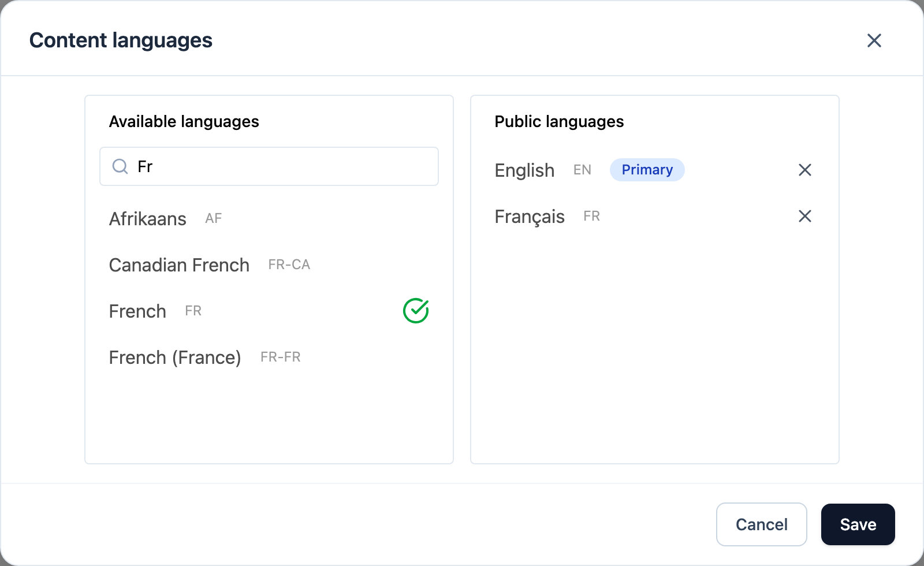Image resolution: width=924 pixels, height=566 pixels.
Task: Click the AF language code
Action: point(214,218)
